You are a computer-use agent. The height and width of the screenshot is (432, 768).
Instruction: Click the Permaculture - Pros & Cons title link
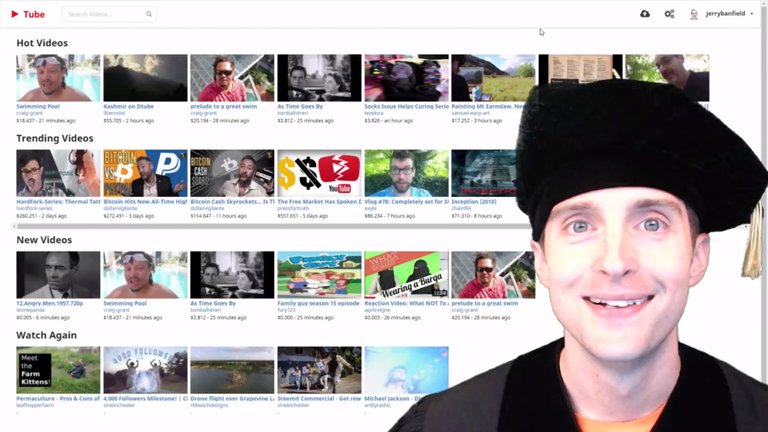pos(58,399)
